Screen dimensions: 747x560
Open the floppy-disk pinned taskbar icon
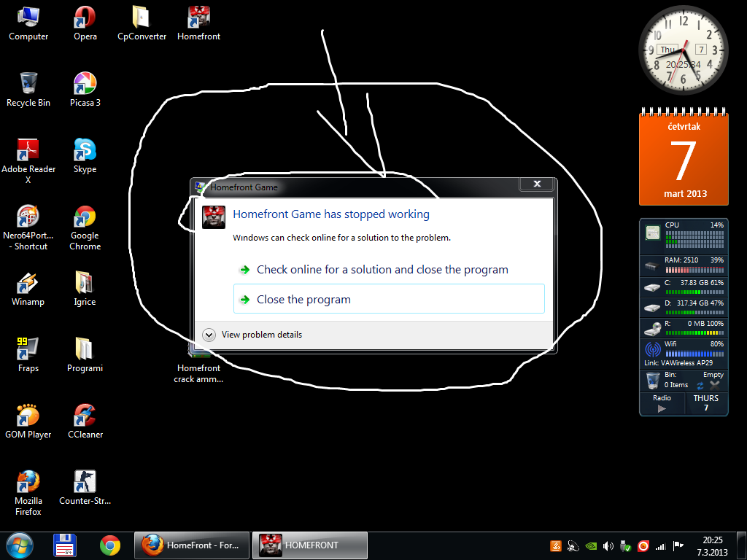pyautogui.click(x=65, y=545)
